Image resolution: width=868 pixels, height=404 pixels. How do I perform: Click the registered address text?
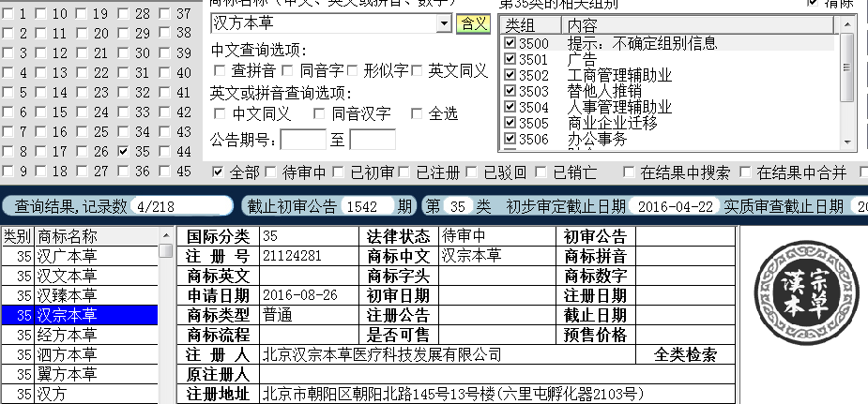click(453, 394)
